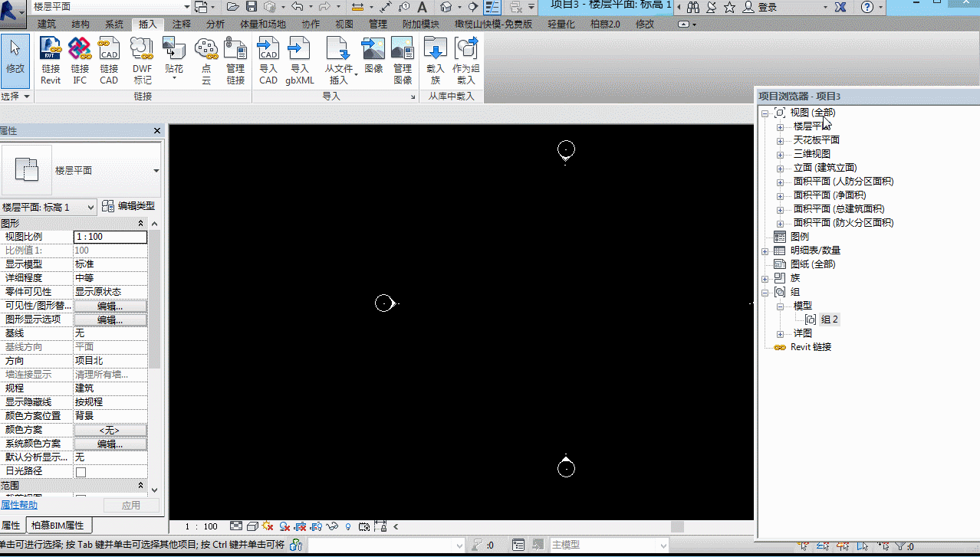Open 管理图像 manage images

(x=403, y=60)
